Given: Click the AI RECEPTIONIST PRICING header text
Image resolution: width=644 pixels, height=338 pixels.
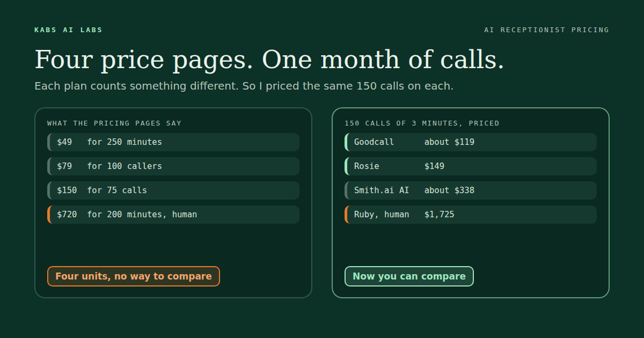Looking at the screenshot, I should (x=546, y=30).
